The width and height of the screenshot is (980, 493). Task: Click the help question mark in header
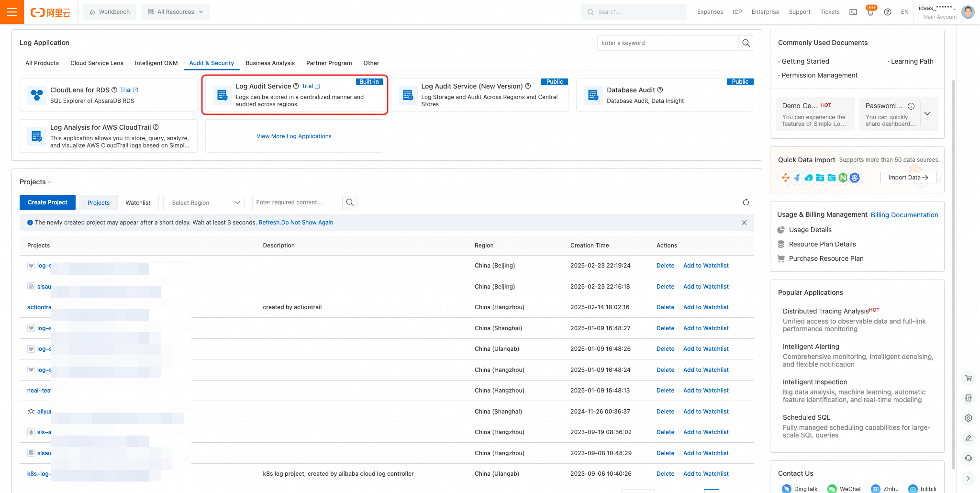point(888,12)
